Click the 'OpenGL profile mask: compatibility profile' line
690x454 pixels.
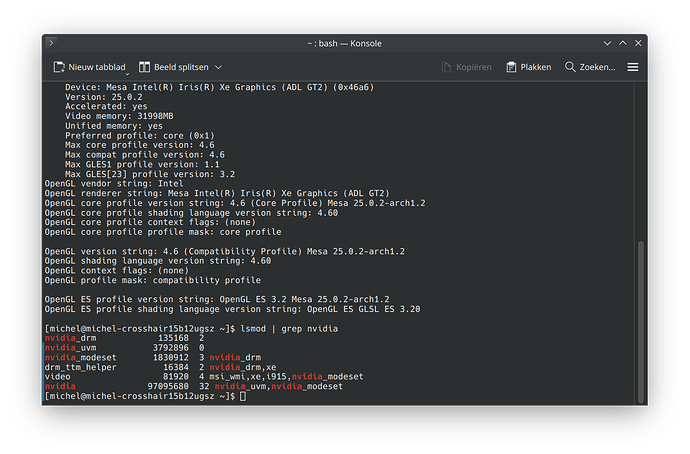click(153, 280)
